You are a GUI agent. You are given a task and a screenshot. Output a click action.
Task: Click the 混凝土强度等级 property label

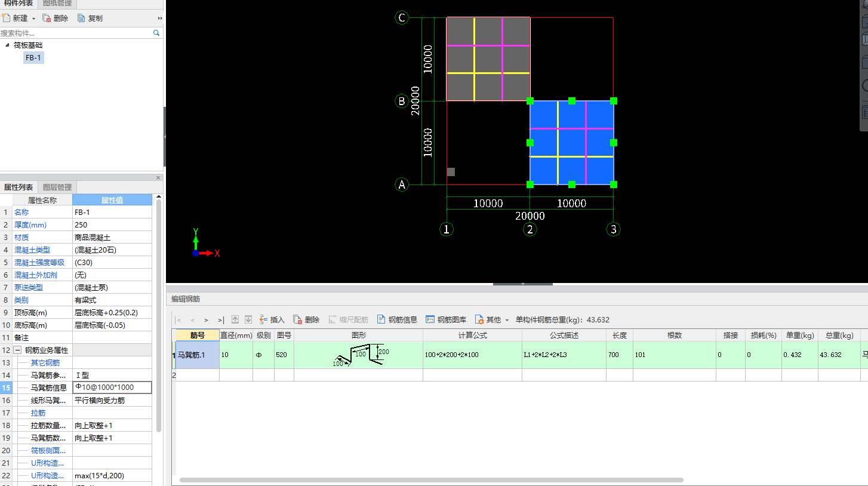pos(39,263)
